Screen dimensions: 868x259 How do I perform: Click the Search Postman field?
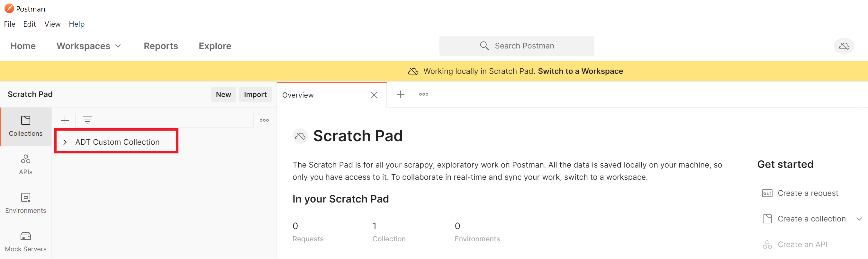pos(517,46)
